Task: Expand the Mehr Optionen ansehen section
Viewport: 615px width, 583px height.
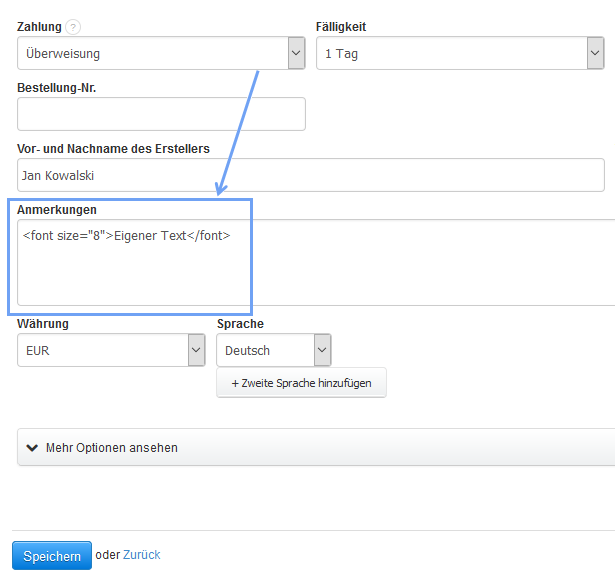Action: [x=112, y=448]
